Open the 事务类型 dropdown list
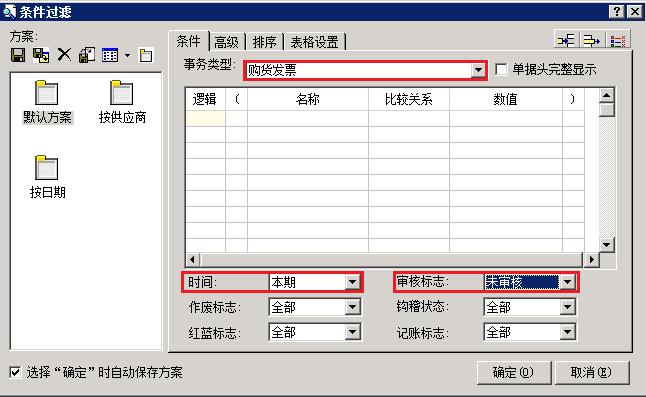 coord(478,70)
